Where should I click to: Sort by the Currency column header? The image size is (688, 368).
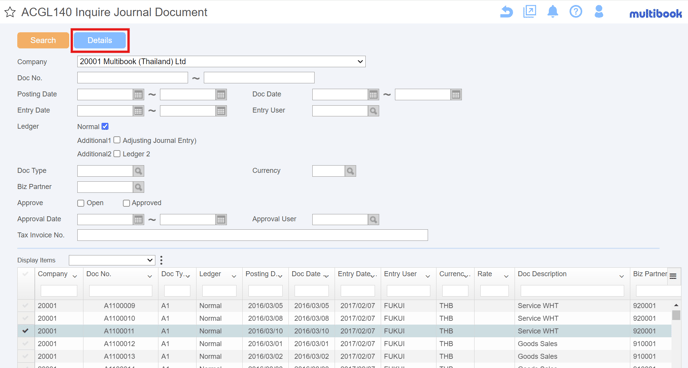click(x=452, y=274)
